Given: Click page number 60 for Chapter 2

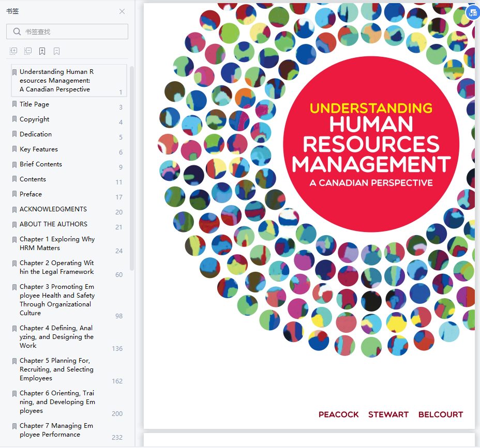Looking at the screenshot, I should coord(119,275).
